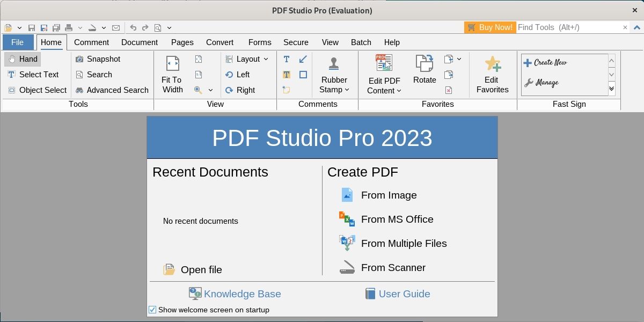Viewport: 644px width, 322px height.
Task: Open the Knowledge Base link
Action: pos(242,294)
